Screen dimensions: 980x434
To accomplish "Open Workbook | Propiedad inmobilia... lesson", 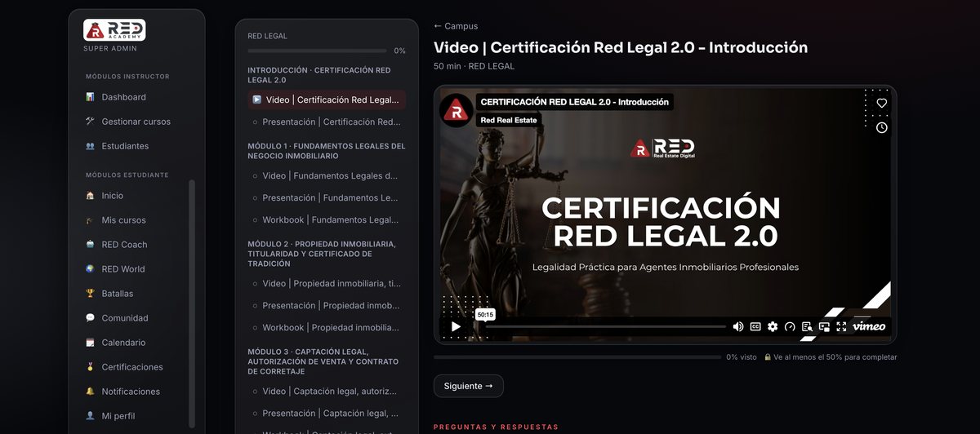I will [327, 327].
